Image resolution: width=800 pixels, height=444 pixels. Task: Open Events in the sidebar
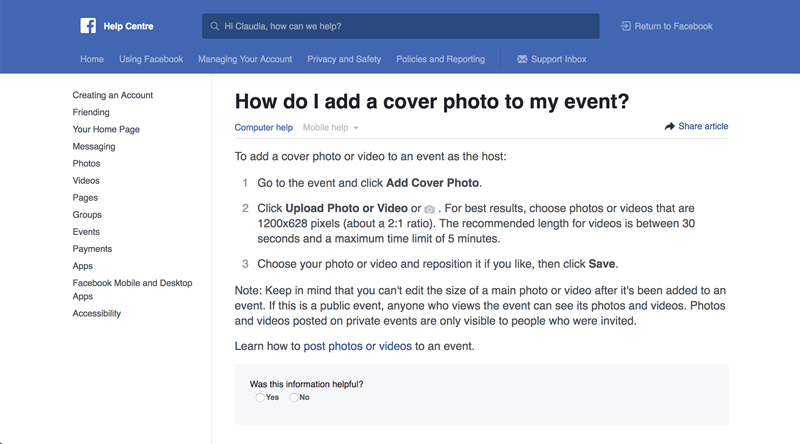86,232
